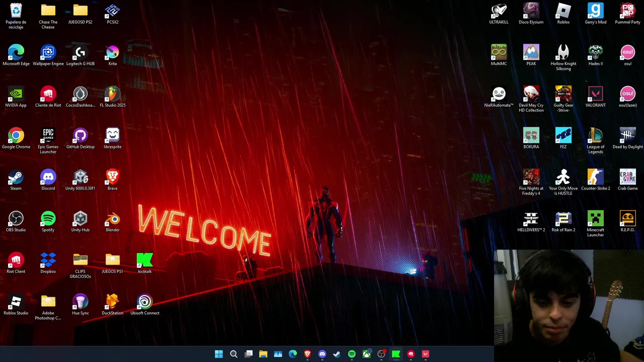Image resolution: width=644 pixels, height=362 pixels.
Task: Launch Hollow Knight Silksong shortcut
Action: click(563, 57)
